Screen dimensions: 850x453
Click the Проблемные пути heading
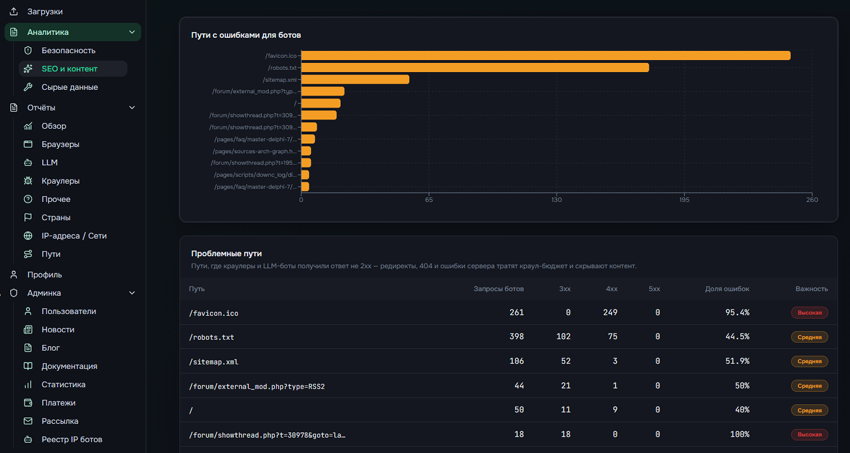(227, 254)
